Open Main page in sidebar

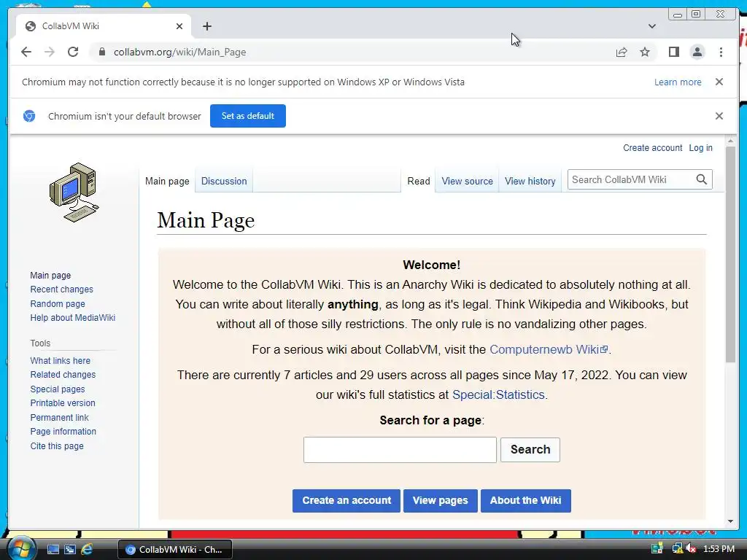(x=50, y=275)
